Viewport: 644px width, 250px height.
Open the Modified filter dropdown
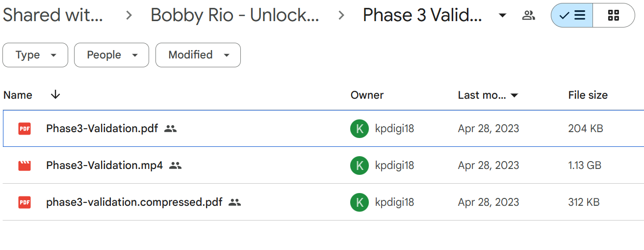(x=198, y=55)
